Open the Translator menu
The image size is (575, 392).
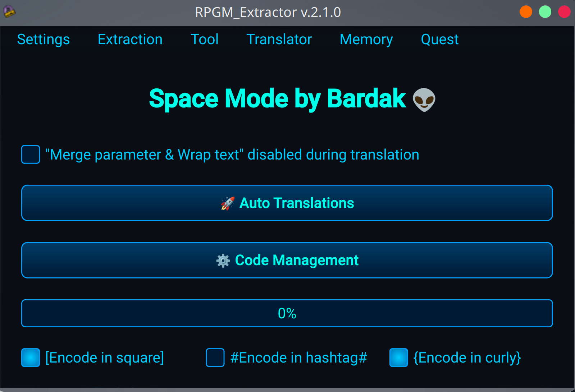(x=279, y=40)
